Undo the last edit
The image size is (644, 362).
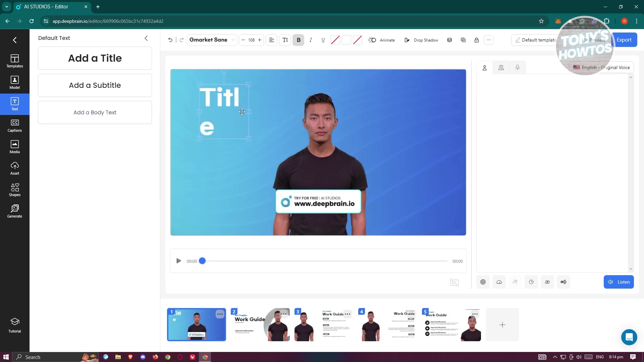point(170,40)
